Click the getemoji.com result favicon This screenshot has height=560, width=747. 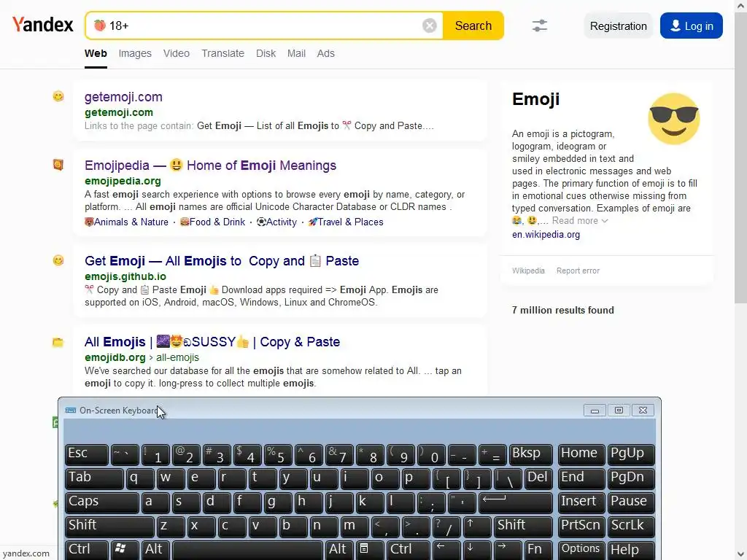(x=58, y=97)
